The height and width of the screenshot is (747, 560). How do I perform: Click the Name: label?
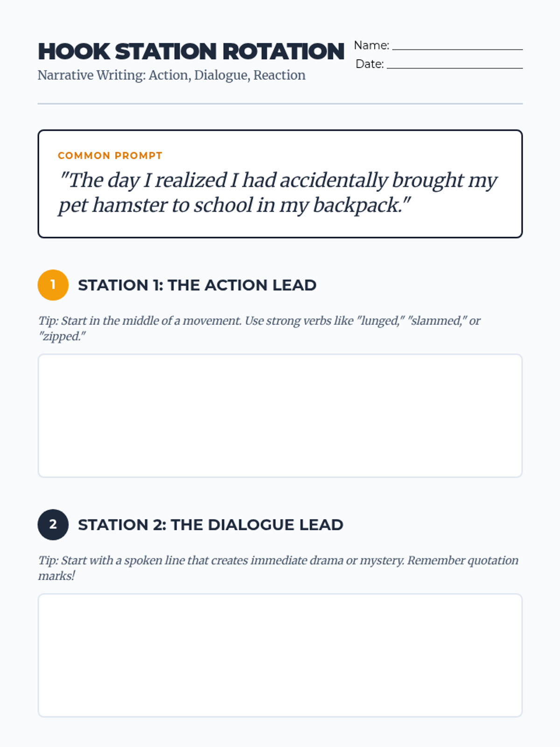[x=371, y=45]
